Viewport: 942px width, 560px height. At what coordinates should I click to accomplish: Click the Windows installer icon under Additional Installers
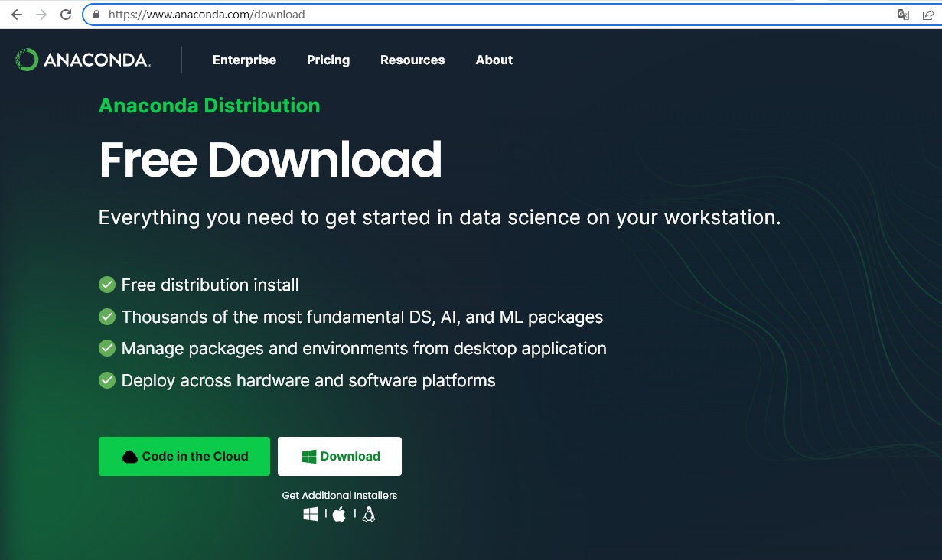click(x=311, y=515)
